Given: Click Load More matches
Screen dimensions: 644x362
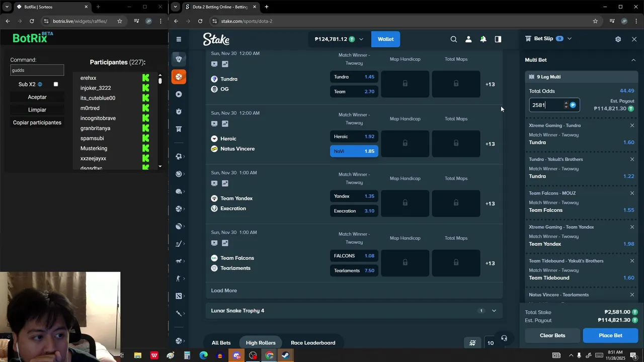Looking at the screenshot, I should point(224,291).
